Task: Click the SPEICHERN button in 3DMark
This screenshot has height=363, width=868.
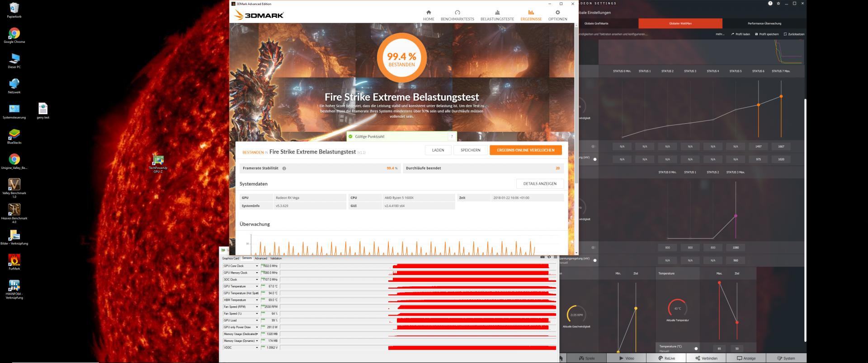Action: pyautogui.click(x=470, y=150)
